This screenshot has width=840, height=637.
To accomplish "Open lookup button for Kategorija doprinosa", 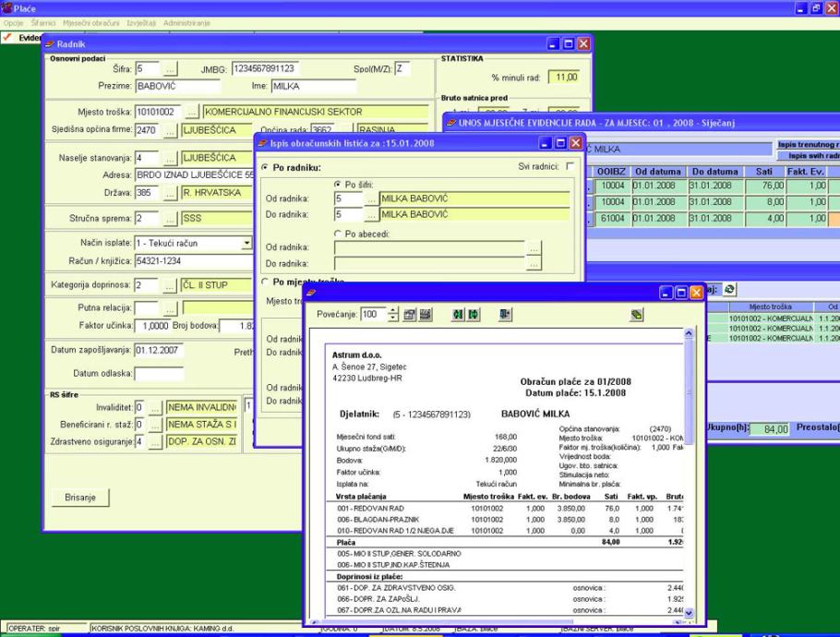I will (170, 285).
